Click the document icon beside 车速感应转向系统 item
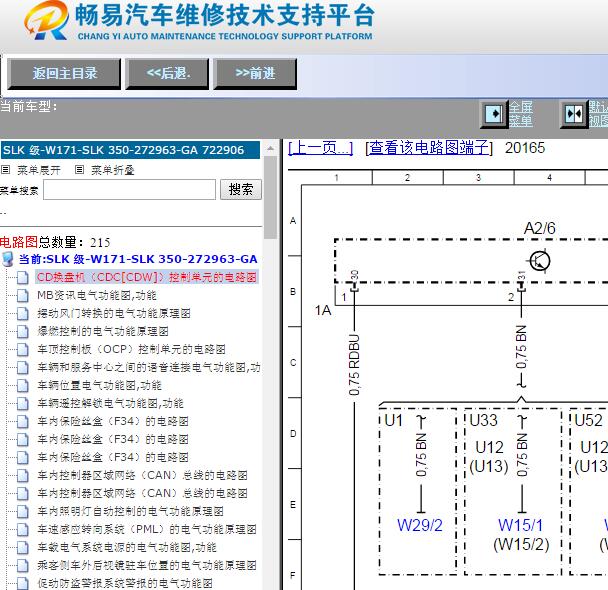 click(22, 530)
